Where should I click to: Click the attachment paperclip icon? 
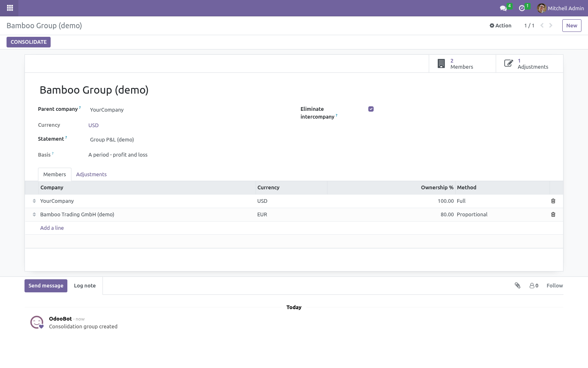point(517,285)
